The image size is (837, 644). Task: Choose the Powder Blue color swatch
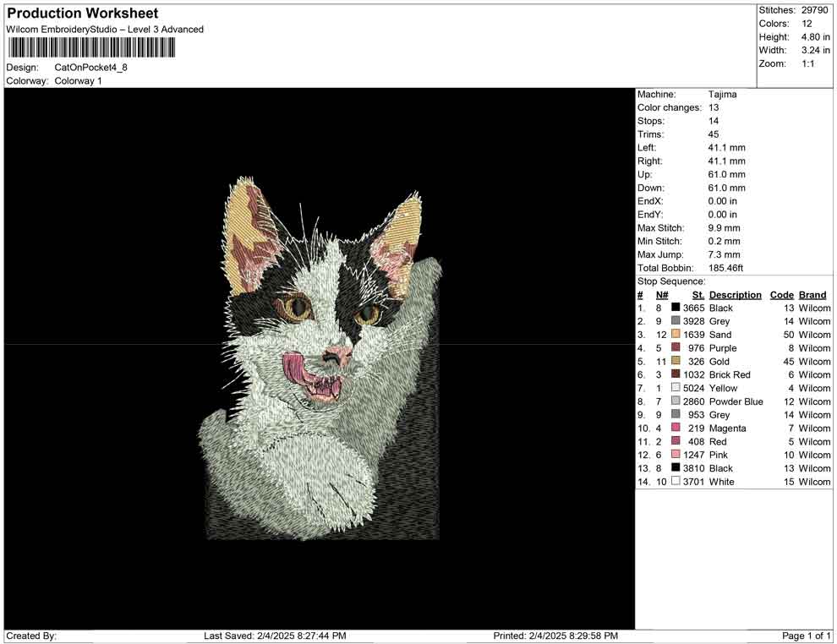676,401
